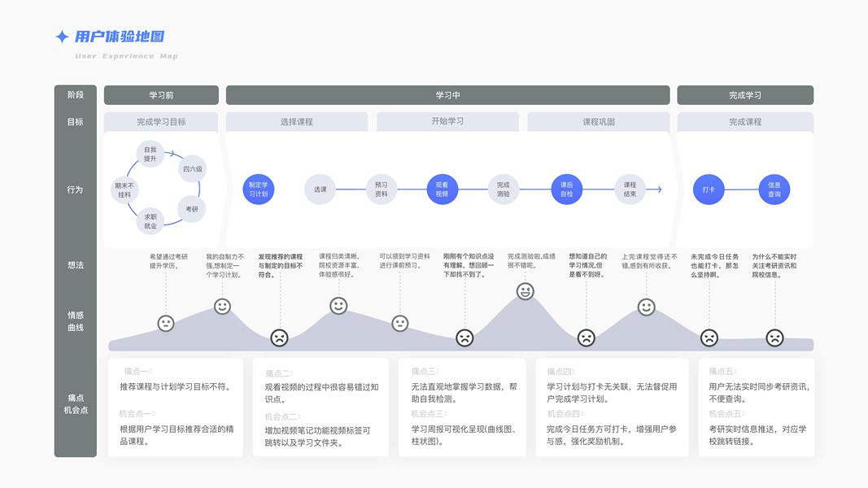Click the 自我提升 goal circle
The height and width of the screenshot is (488, 868).
(x=150, y=154)
